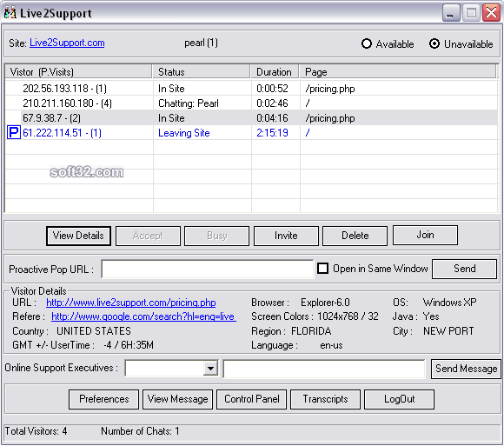Enable the Open in Same Window checkbox
Image resolution: width=504 pixels, height=446 pixels.
pos(322,268)
